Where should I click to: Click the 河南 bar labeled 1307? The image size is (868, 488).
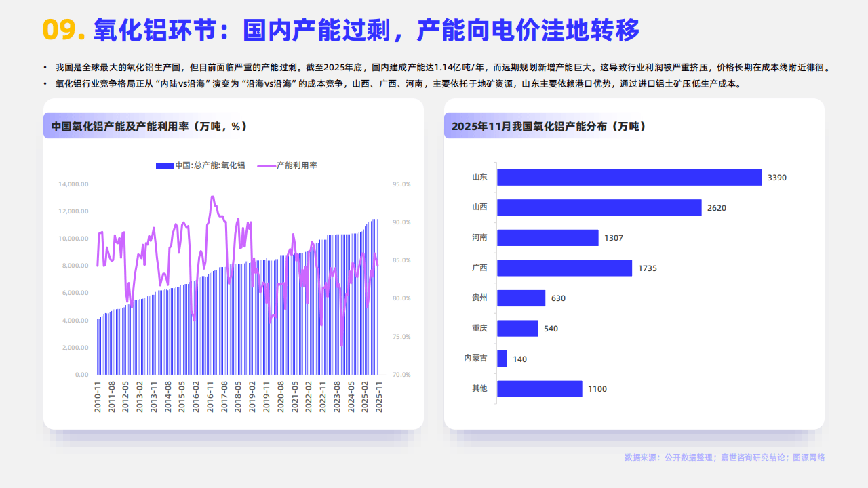pos(547,238)
